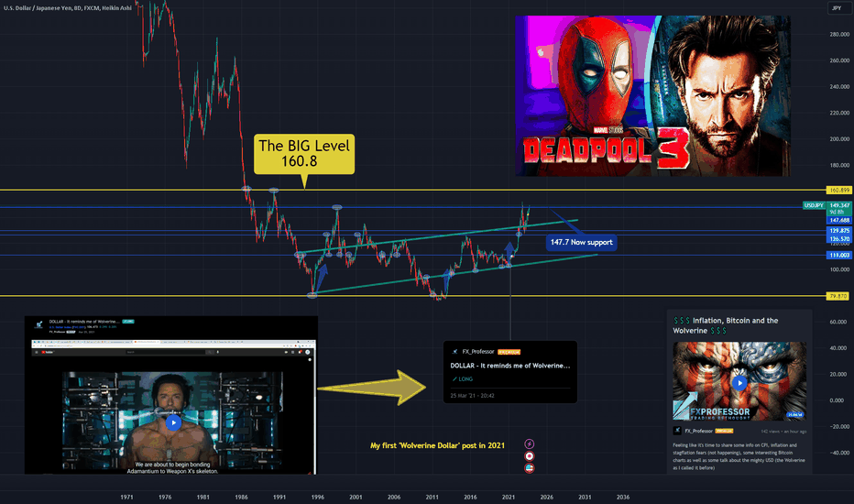
Task: Click the Inflation video's FXPROFESSOR thumbnail image
Action: [x=739, y=381]
